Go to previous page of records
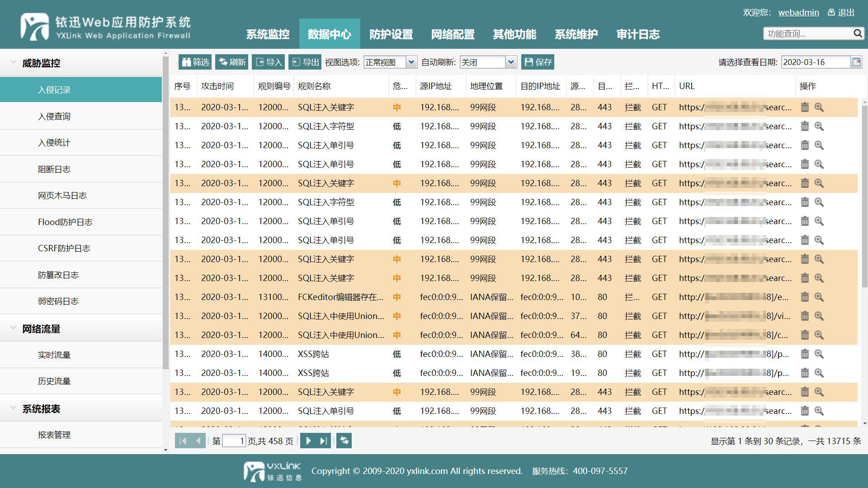Viewport: 868px width, 488px height. 198,441
